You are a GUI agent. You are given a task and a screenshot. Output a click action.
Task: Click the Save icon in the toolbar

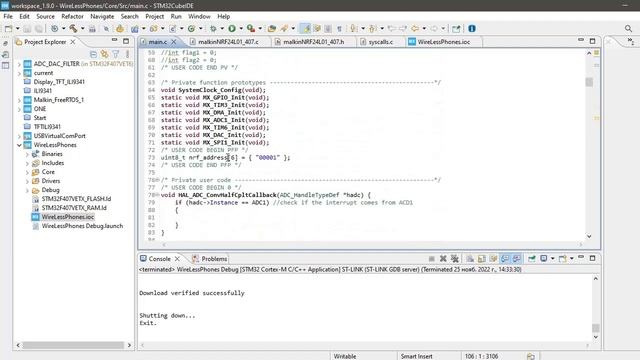click(x=27, y=29)
